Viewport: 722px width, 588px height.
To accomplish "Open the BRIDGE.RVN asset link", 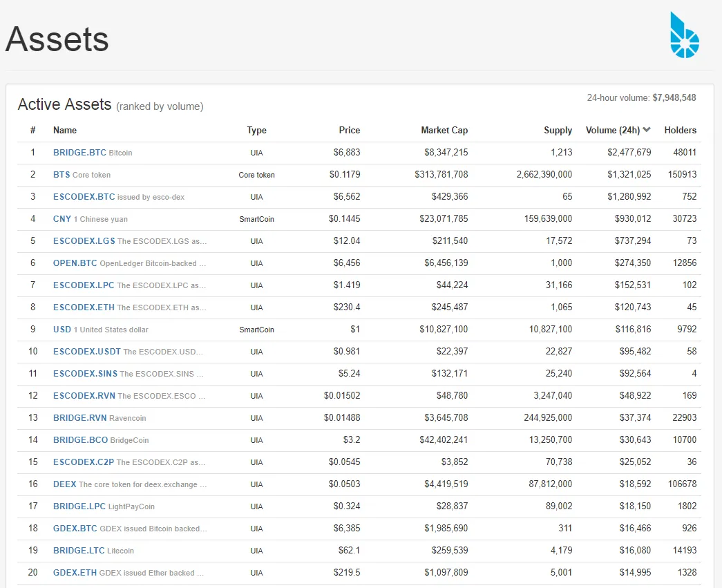I will tap(79, 417).
